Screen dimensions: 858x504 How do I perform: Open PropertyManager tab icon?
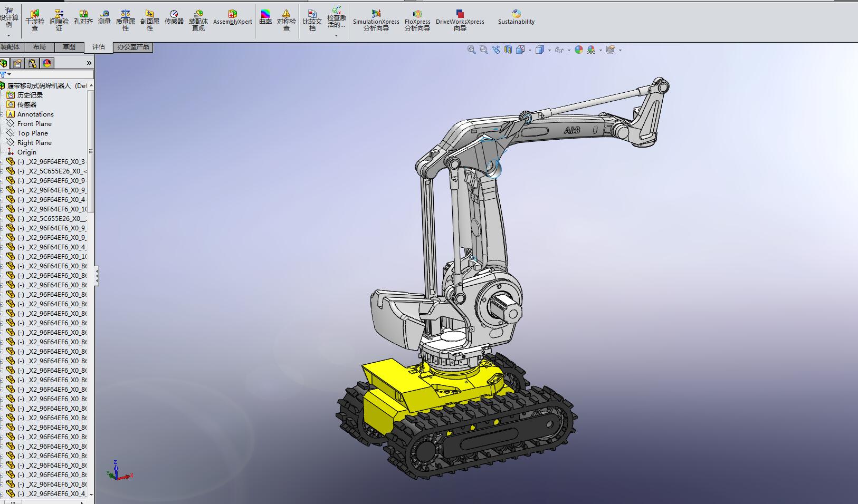17,63
